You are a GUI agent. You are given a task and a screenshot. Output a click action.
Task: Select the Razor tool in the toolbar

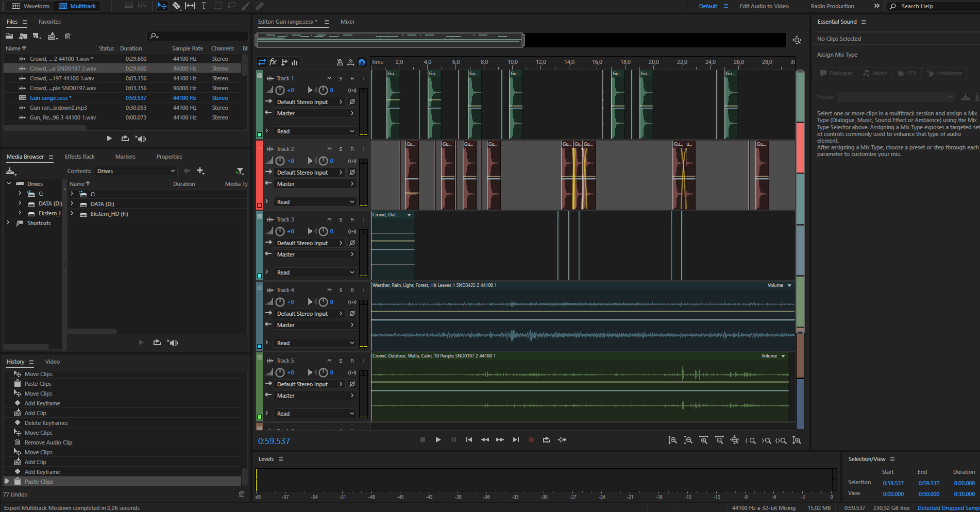coord(177,6)
